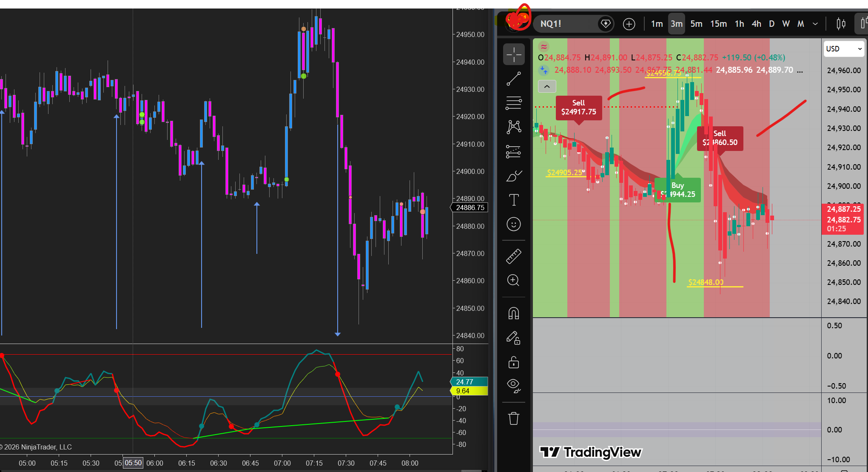
Task: Select the text annotation tool
Action: (514, 200)
